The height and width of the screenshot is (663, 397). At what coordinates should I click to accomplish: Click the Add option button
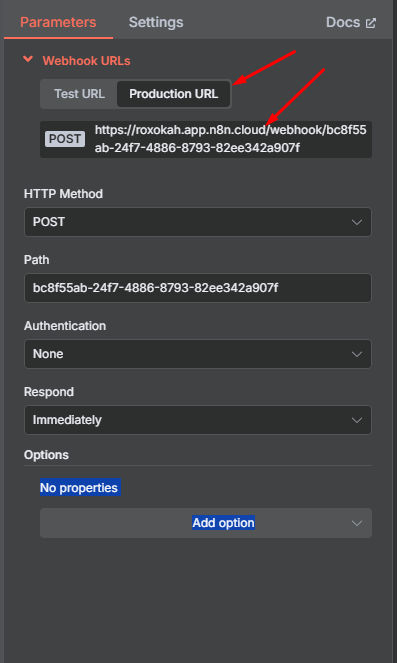pos(206,523)
